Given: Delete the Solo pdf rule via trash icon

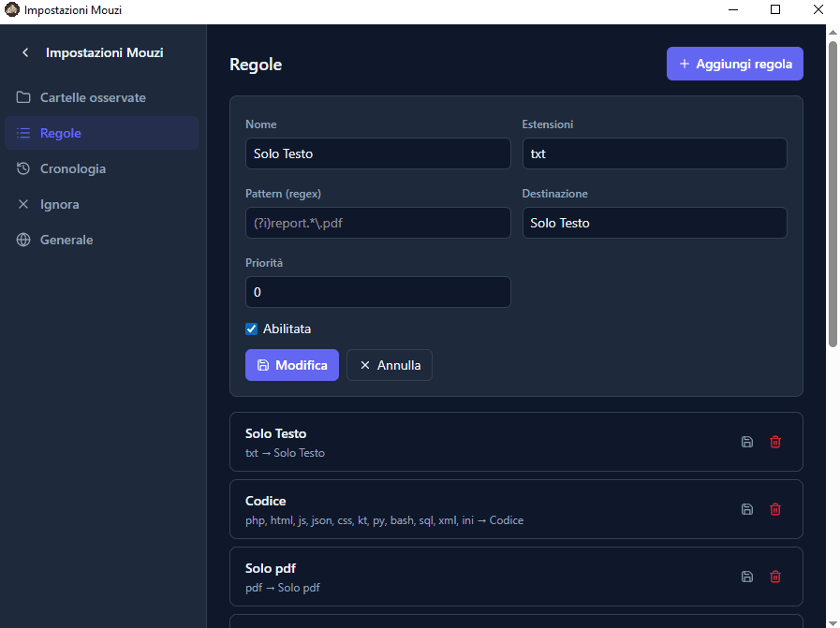Looking at the screenshot, I should click(774, 577).
